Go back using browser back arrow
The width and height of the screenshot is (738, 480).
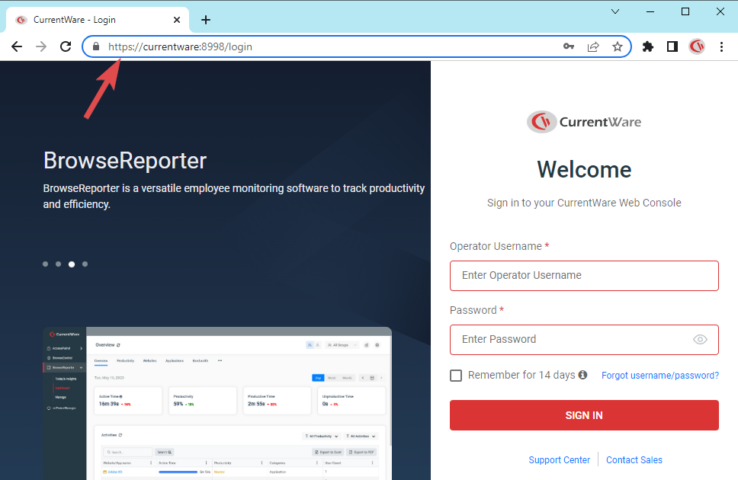pos(17,47)
